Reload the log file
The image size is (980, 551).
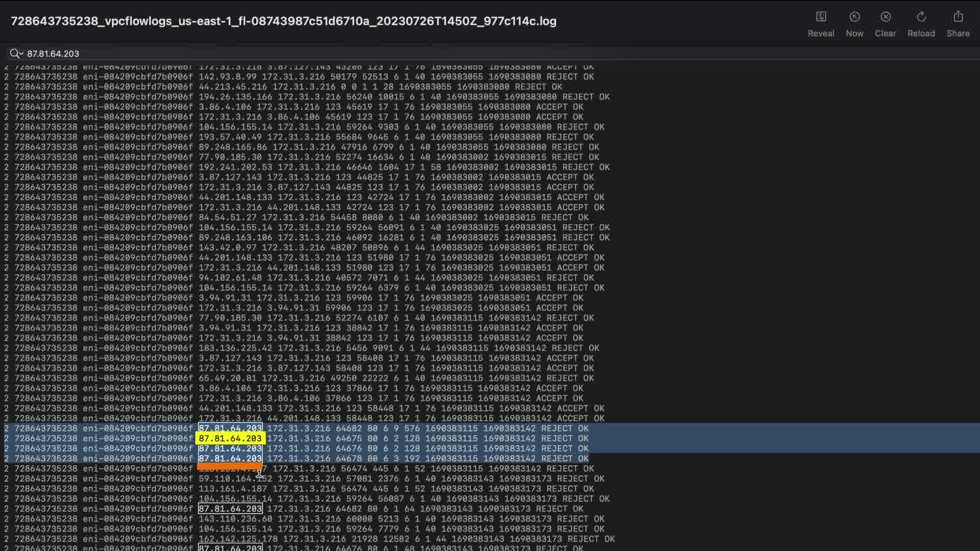(921, 17)
